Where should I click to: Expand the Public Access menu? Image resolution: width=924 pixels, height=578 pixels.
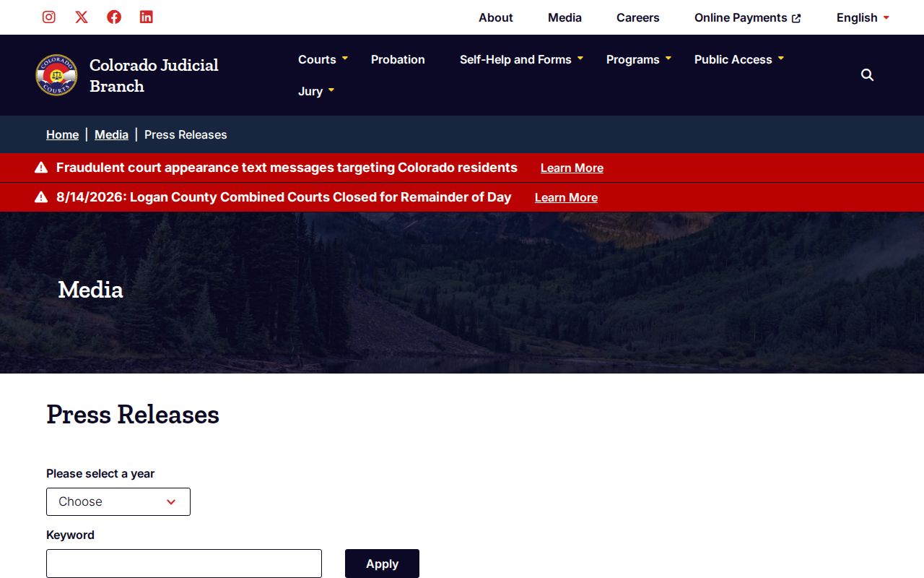[739, 59]
